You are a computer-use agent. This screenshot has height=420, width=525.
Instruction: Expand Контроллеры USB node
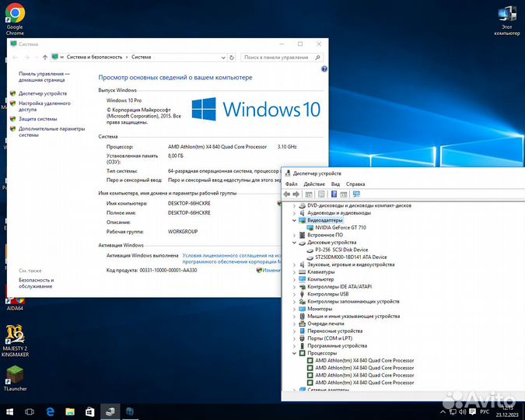click(x=294, y=294)
